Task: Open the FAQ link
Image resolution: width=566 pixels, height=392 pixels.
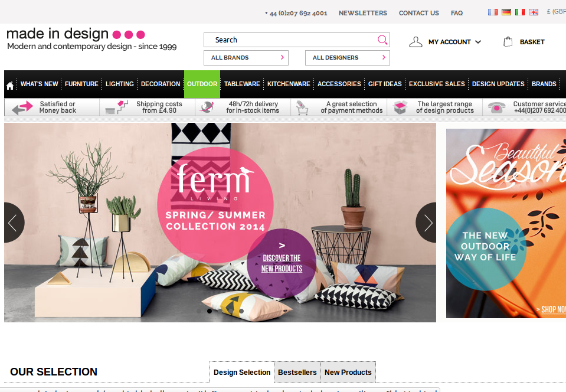Action: point(457,13)
